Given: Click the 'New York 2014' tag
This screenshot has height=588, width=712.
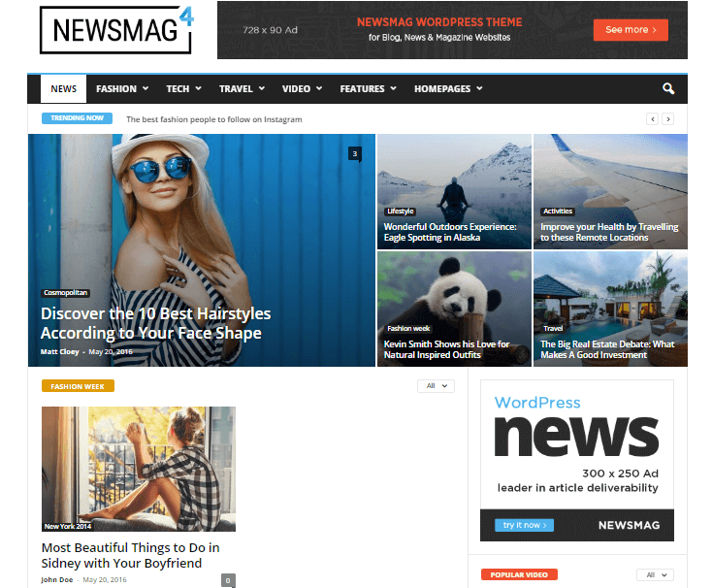Looking at the screenshot, I should pyautogui.click(x=68, y=526).
